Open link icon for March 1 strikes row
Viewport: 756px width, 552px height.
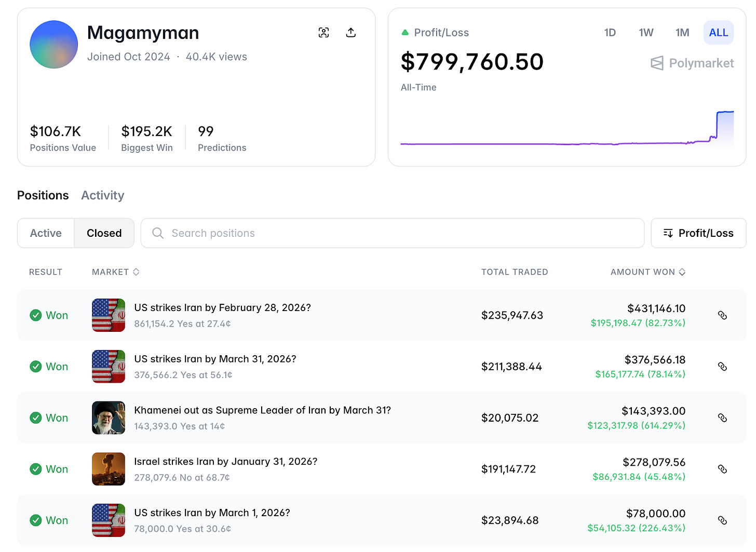pos(722,520)
